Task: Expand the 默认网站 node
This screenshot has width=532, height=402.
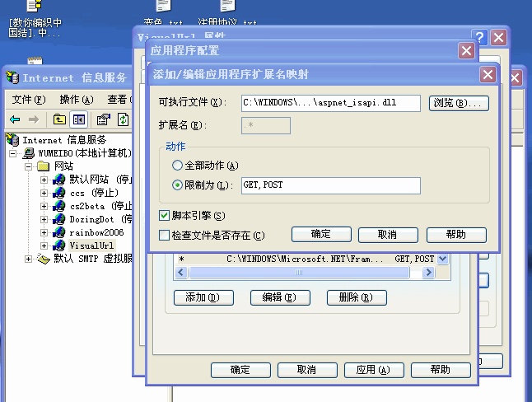Action: (x=44, y=180)
